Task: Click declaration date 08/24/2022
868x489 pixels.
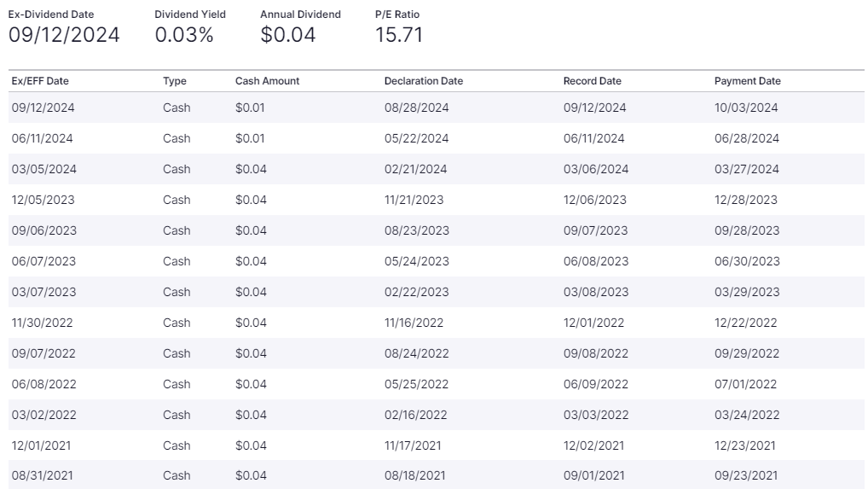Action: click(416, 353)
